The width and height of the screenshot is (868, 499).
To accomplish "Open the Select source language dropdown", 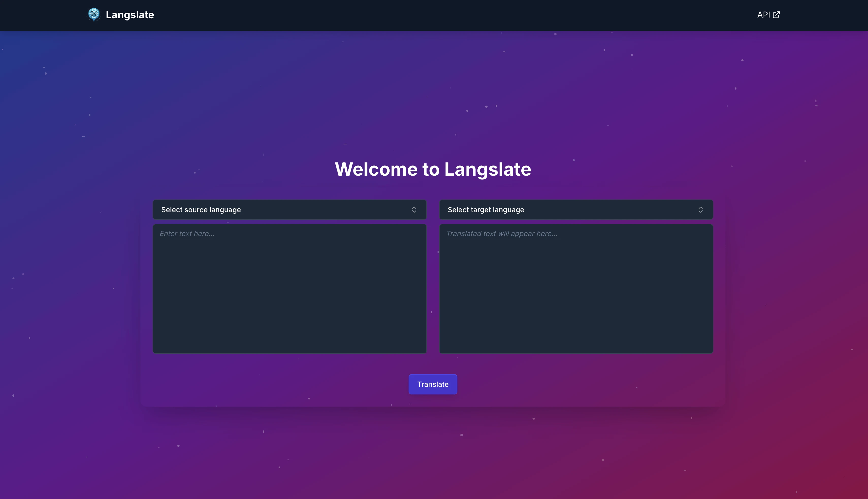I will [290, 210].
